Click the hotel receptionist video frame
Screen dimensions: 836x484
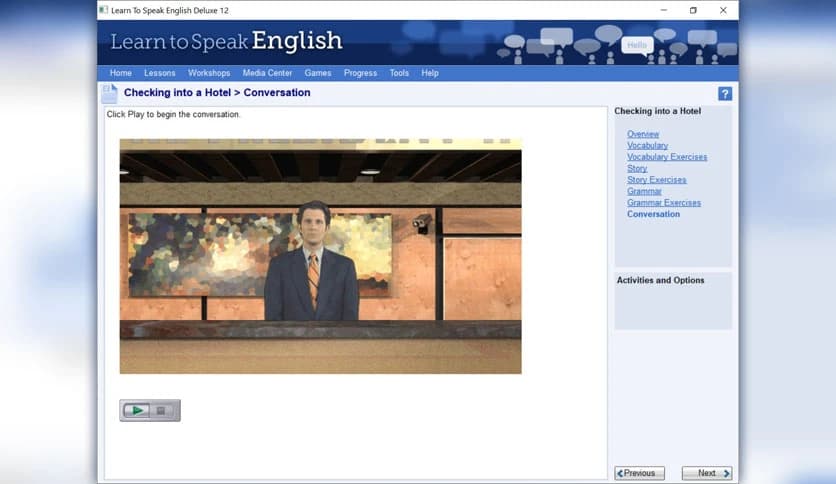pyautogui.click(x=320, y=256)
